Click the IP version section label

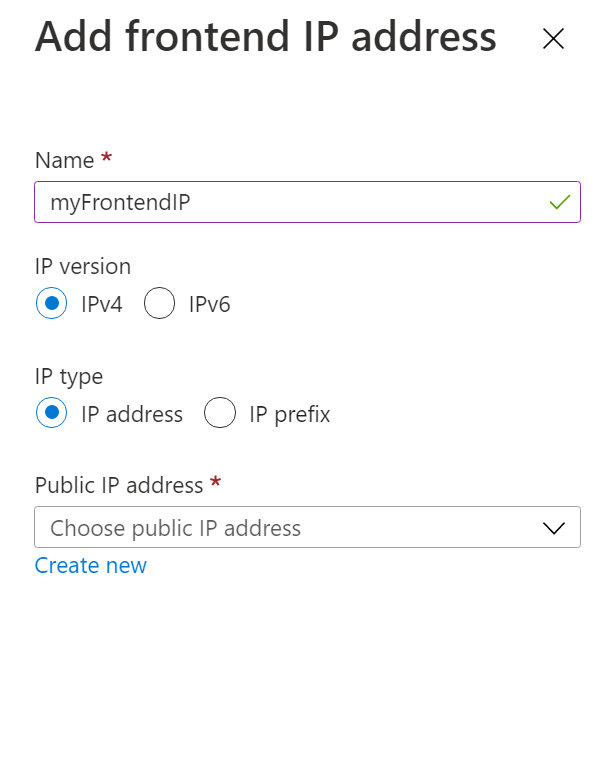tap(83, 267)
